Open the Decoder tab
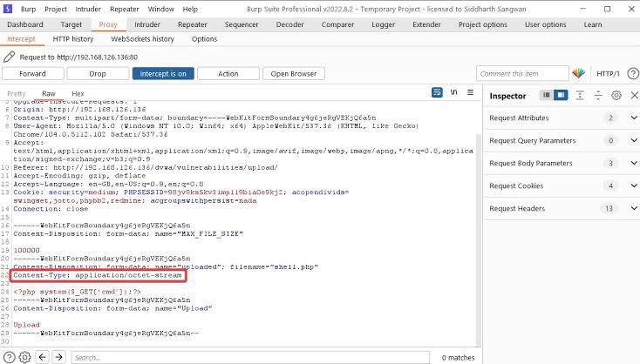This screenshot has width=640, height=364. (289, 24)
